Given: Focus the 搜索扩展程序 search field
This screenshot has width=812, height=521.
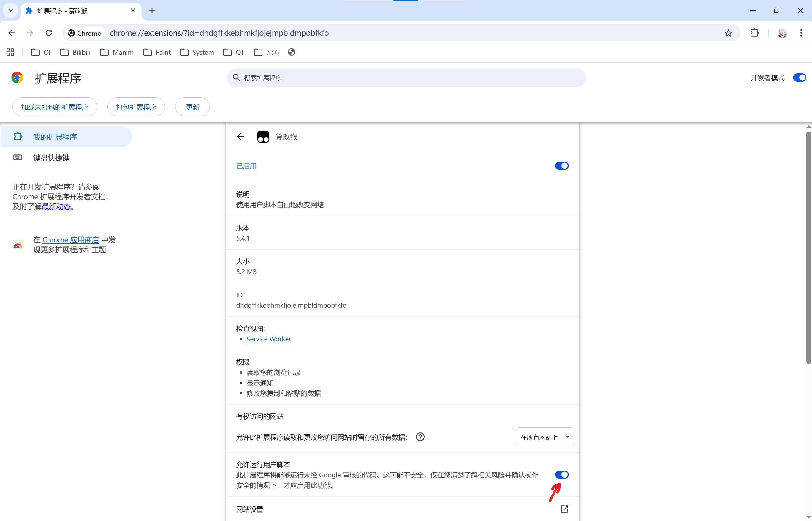Looking at the screenshot, I should point(406,78).
